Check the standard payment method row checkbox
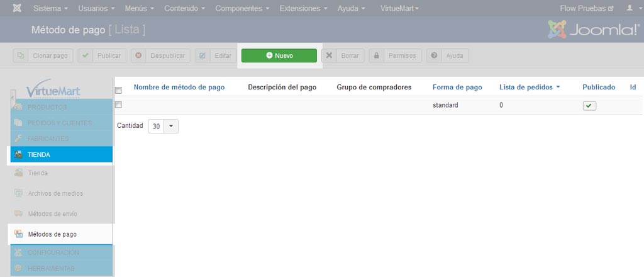 tap(118, 105)
